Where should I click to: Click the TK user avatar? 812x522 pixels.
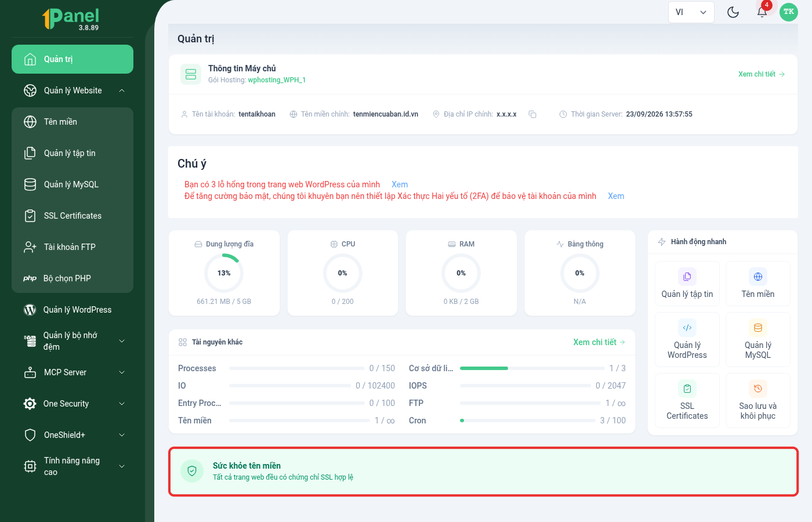789,12
